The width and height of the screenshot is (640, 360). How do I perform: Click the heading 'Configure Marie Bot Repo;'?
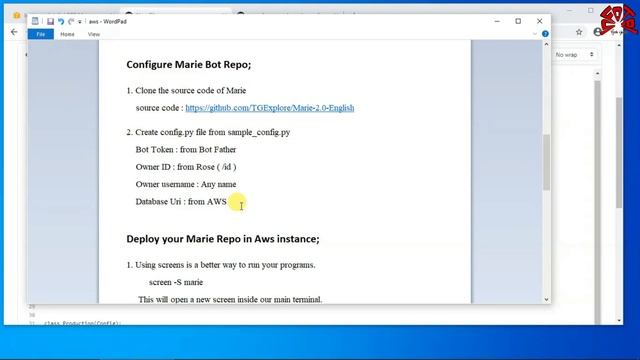click(x=189, y=64)
